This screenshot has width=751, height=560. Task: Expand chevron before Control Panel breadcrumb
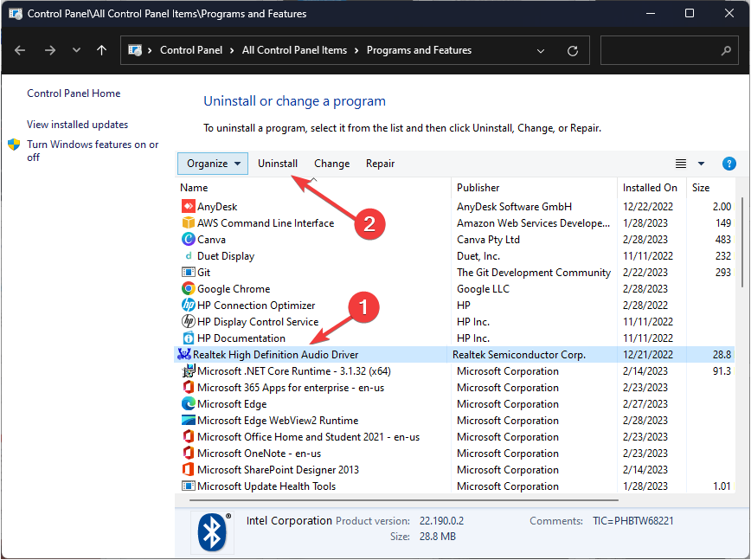[150, 50]
